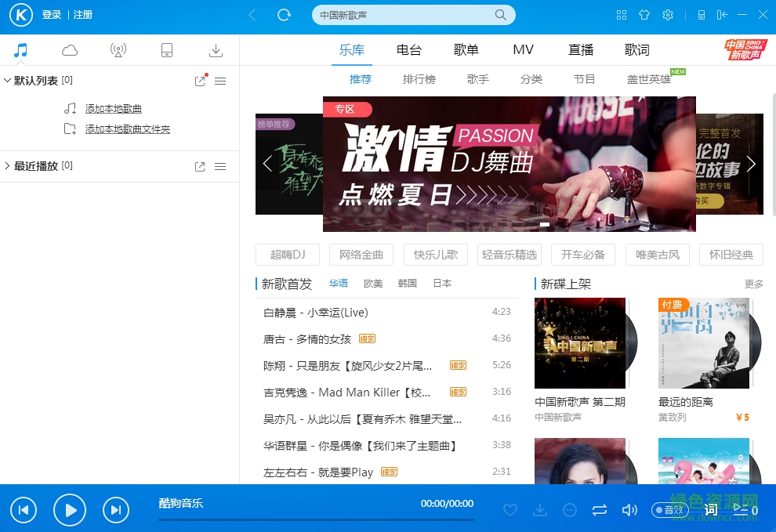The image size is (776, 532).
Task: Favorite the current song with heart icon
Action: click(510, 510)
